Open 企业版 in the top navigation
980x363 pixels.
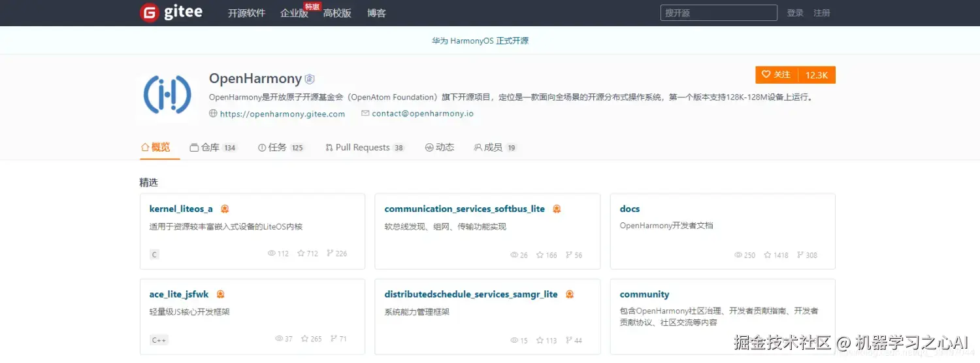(x=294, y=13)
